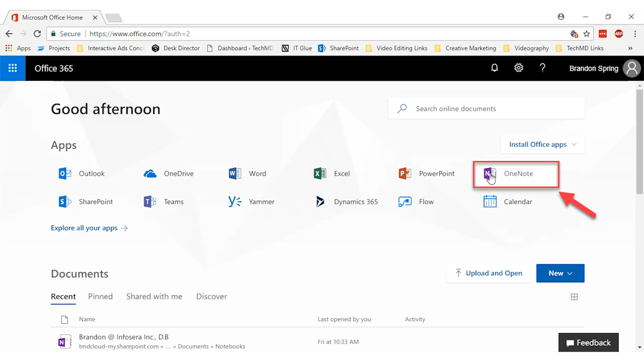644x362 pixels.
Task: Click the Activity column header
Action: (415, 319)
